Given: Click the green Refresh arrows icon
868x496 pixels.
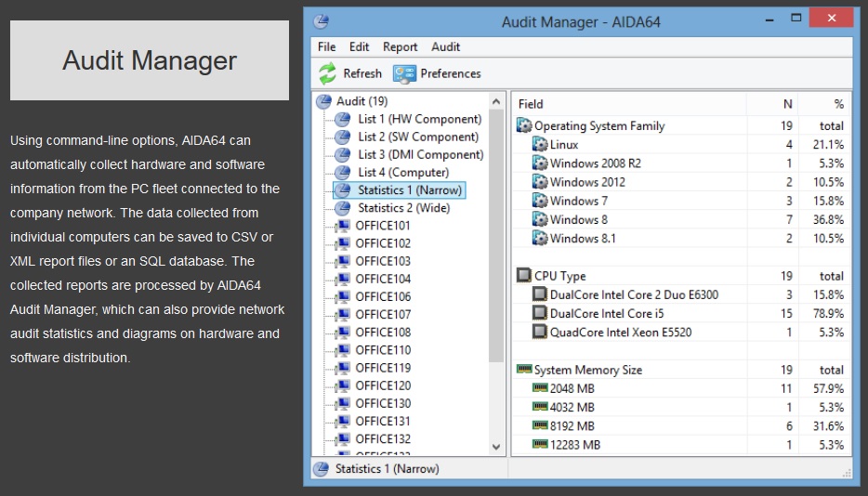Looking at the screenshot, I should [x=327, y=73].
